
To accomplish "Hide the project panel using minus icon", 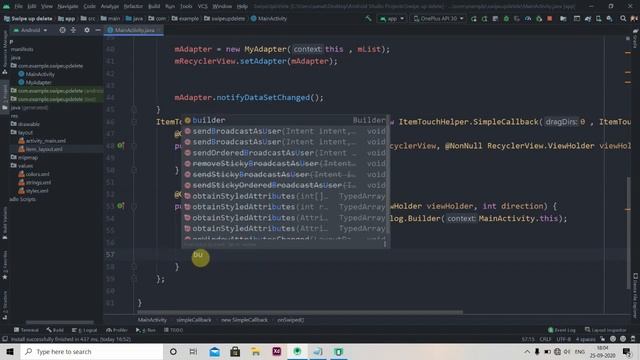I will [x=98, y=30].
